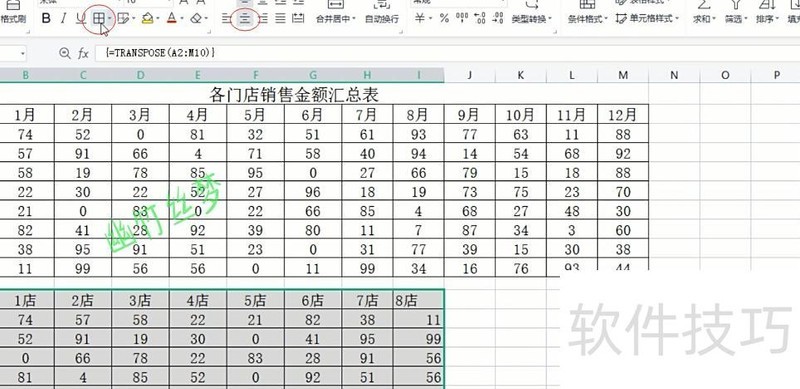
Task: Click the 格式刷 format painter
Action: (x=13, y=19)
